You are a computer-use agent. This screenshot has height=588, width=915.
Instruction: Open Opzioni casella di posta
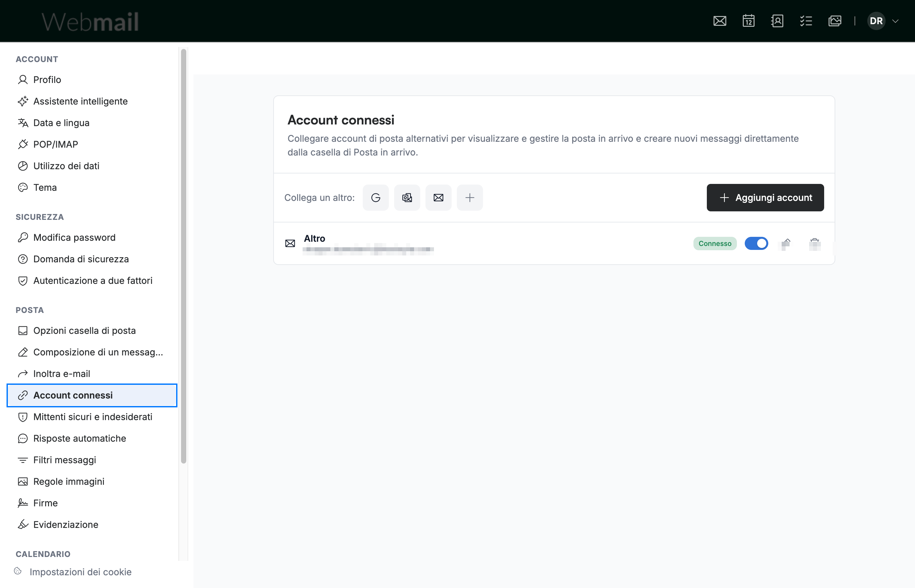(x=92, y=331)
